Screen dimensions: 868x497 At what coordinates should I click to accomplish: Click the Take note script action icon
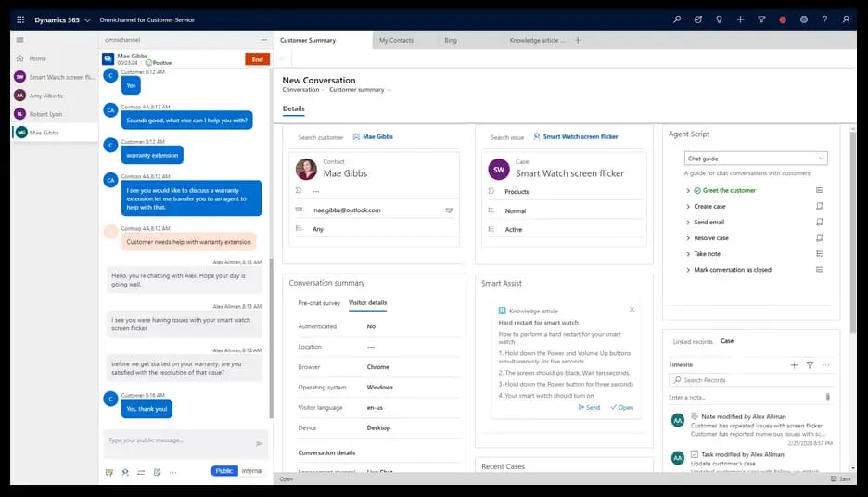[820, 253]
